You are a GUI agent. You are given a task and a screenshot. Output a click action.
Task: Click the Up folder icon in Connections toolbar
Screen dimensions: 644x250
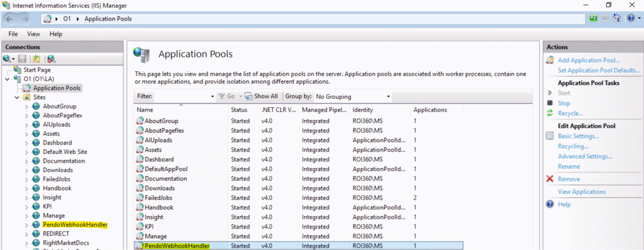37,59
